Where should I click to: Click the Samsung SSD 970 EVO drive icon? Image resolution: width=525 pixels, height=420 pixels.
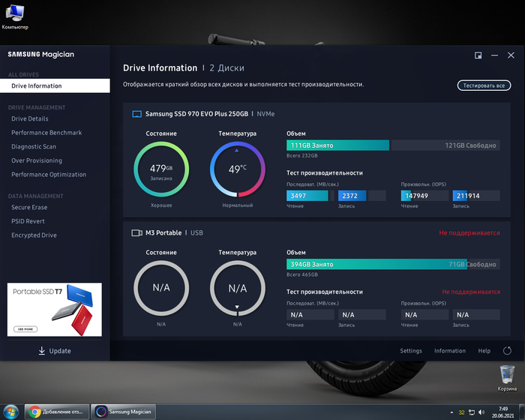136,114
